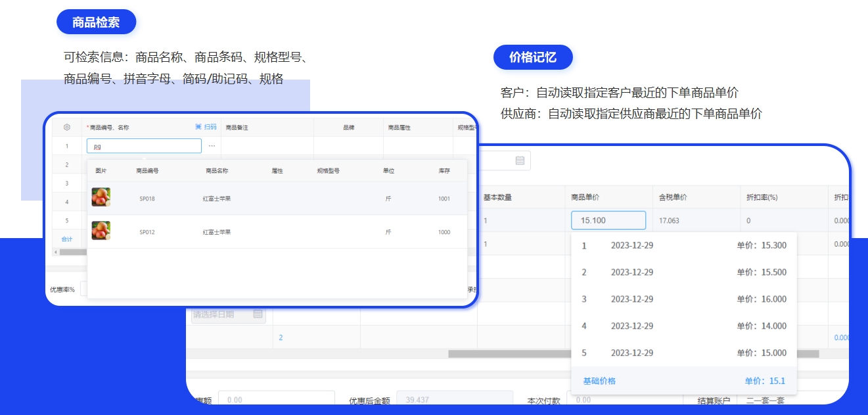Click the settings gear in table header
Viewport: 868px width, 415px height.
pyautogui.click(x=67, y=127)
